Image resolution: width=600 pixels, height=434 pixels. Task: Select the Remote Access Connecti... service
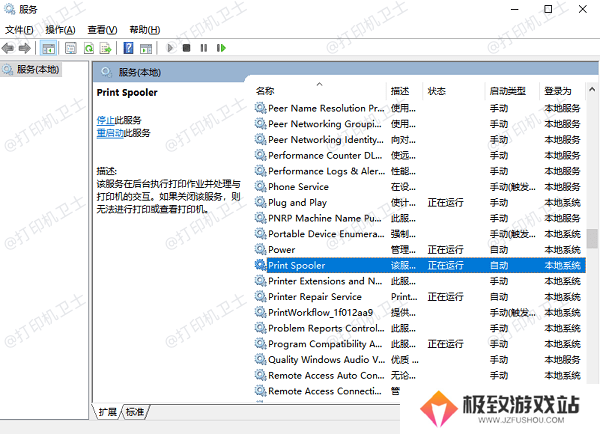coord(325,391)
